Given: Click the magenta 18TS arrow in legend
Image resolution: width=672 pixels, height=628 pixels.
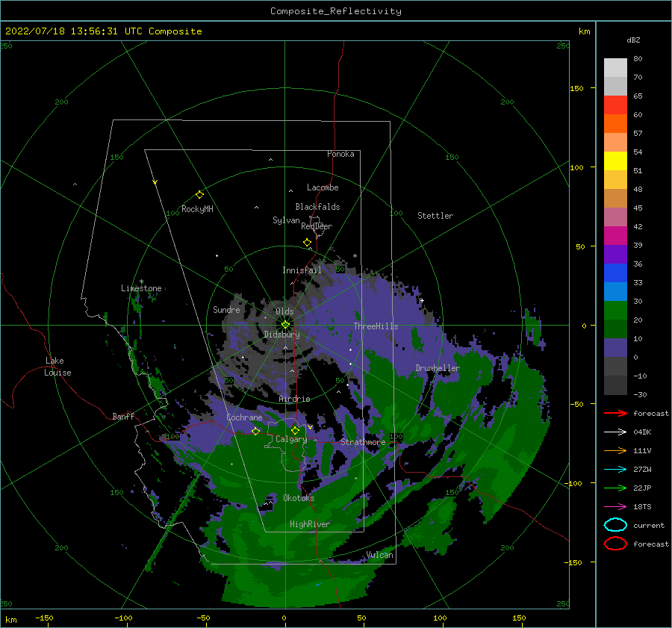Looking at the screenshot, I should pos(615,507).
